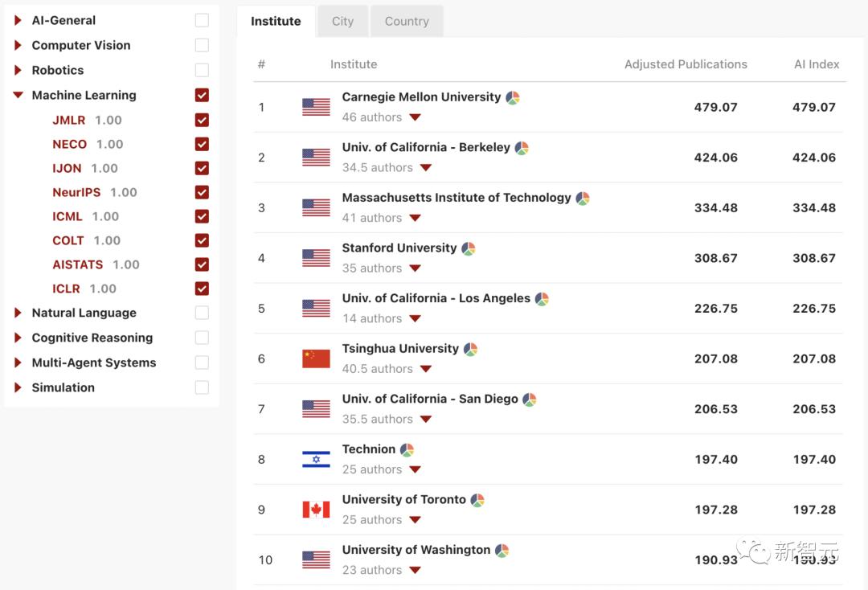Switch to the City tab
868x590 pixels.
pyautogui.click(x=342, y=22)
